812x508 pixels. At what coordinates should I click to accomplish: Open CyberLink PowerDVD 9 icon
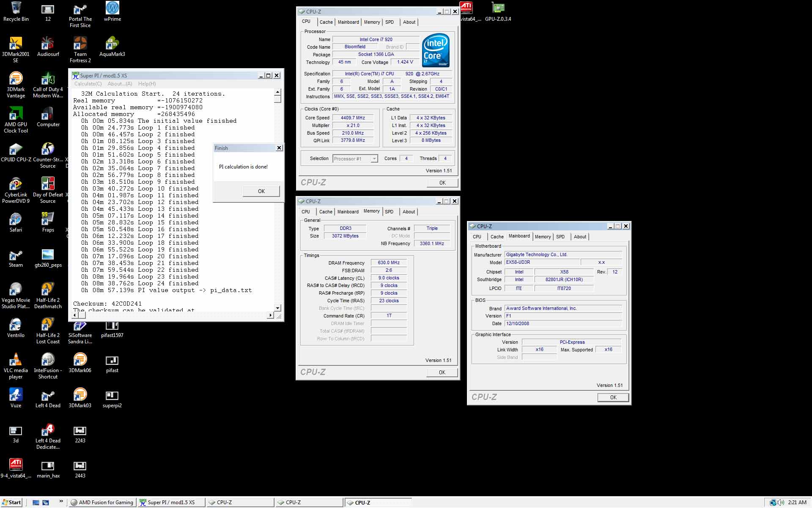click(16, 190)
